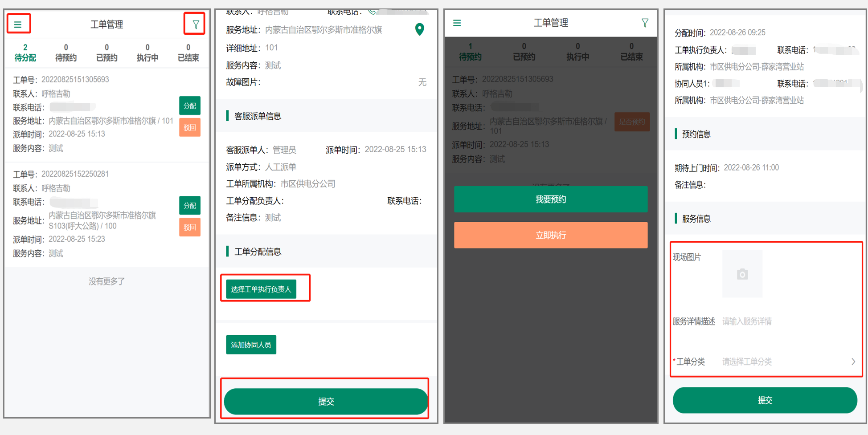The height and width of the screenshot is (435, 868).
Task: Click 选择工单执行负责人 button
Action: point(261,289)
